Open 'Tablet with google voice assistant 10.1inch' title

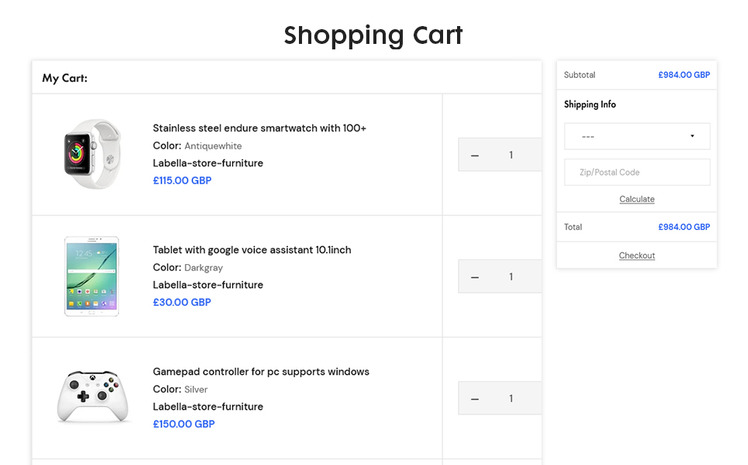click(x=252, y=250)
